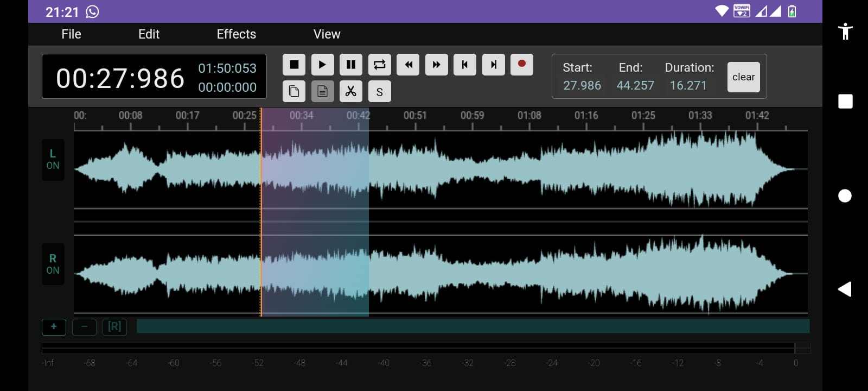868x391 pixels.
Task: Click the rewind button
Action: point(408,65)
